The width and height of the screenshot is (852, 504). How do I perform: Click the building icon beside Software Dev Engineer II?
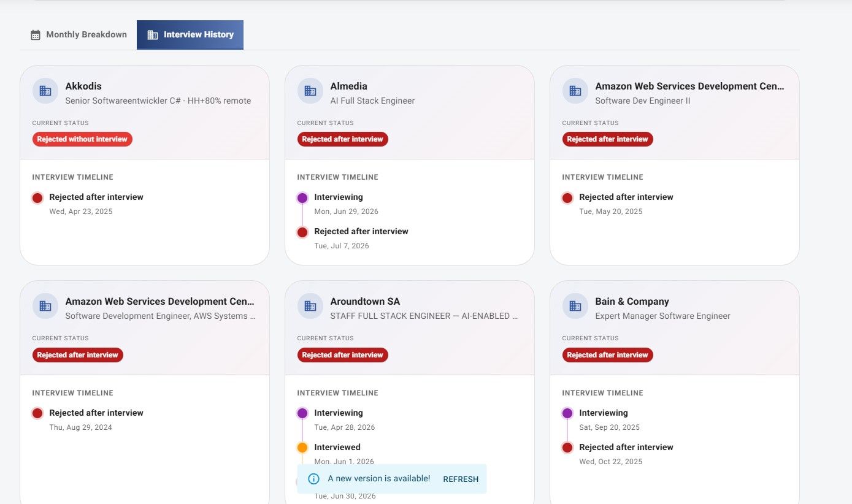point(575,91)
